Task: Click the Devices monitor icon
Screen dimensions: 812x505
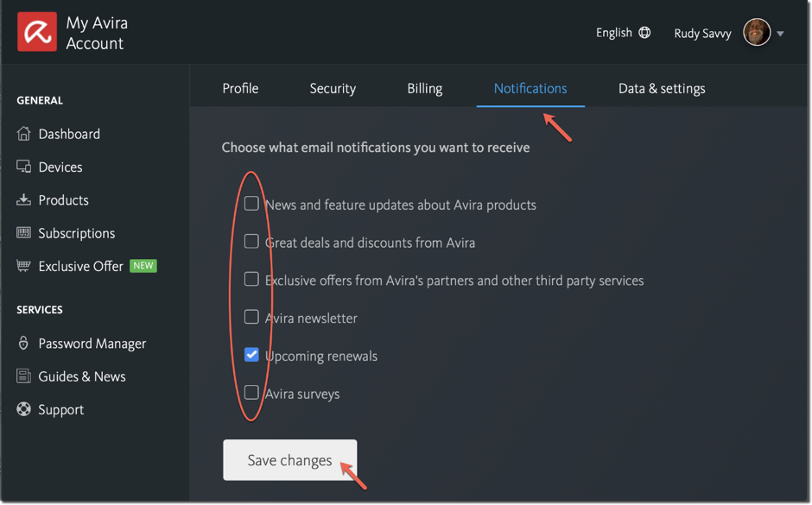Action: 23,167
